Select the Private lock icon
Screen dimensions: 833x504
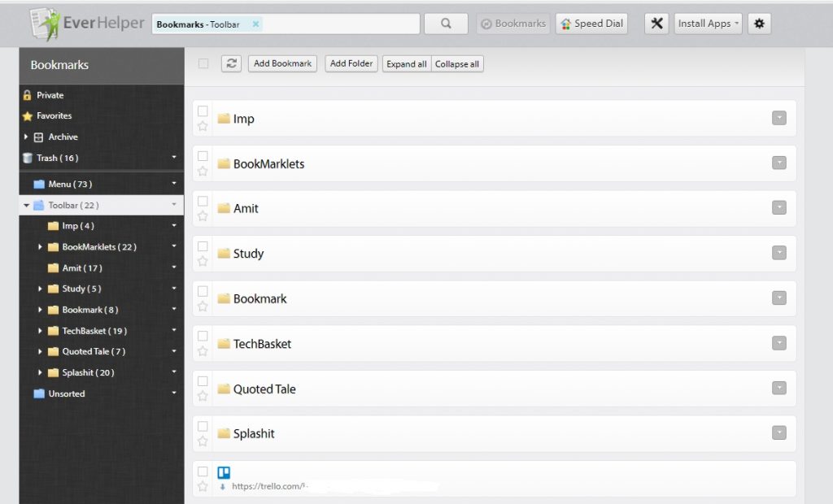click(x=29, y=95)
